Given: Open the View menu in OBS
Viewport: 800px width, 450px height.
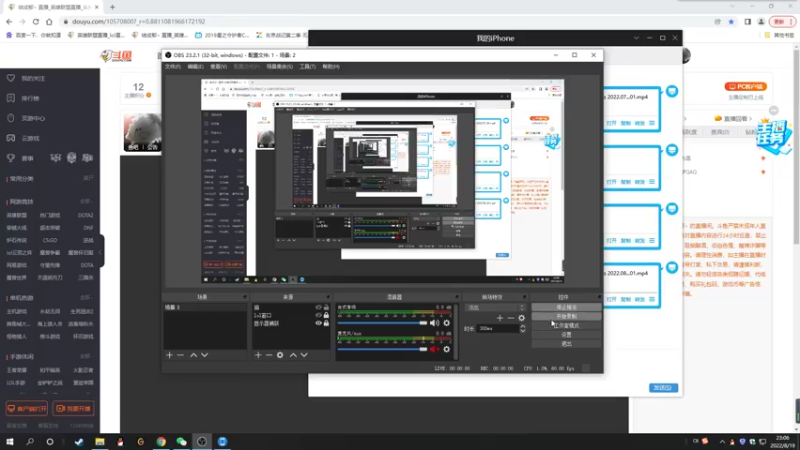Looking at the screenshot, I should (218, 67).
